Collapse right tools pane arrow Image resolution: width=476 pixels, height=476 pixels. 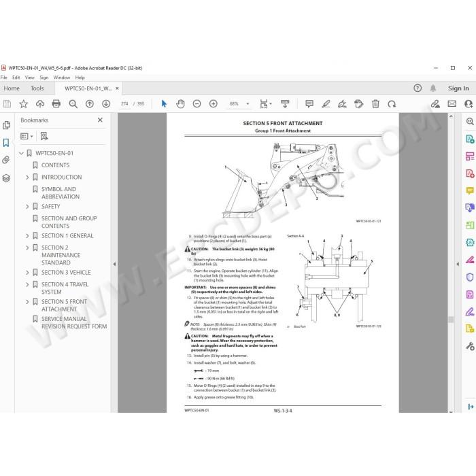pyautogui.click(x=458, y=264)
